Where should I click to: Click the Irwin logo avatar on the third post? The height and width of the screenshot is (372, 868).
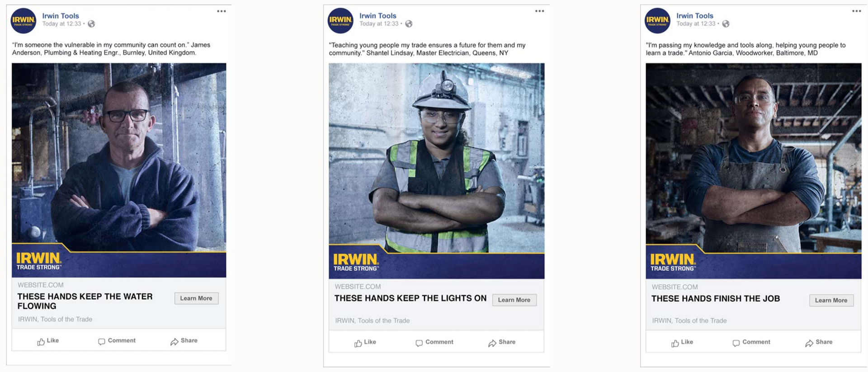click(657, 21)
